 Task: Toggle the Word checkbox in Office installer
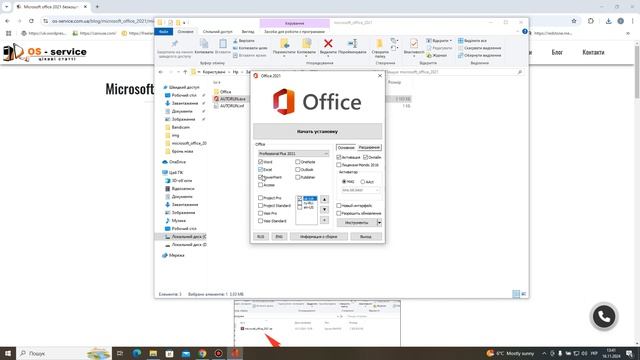[x=260, y=162]
